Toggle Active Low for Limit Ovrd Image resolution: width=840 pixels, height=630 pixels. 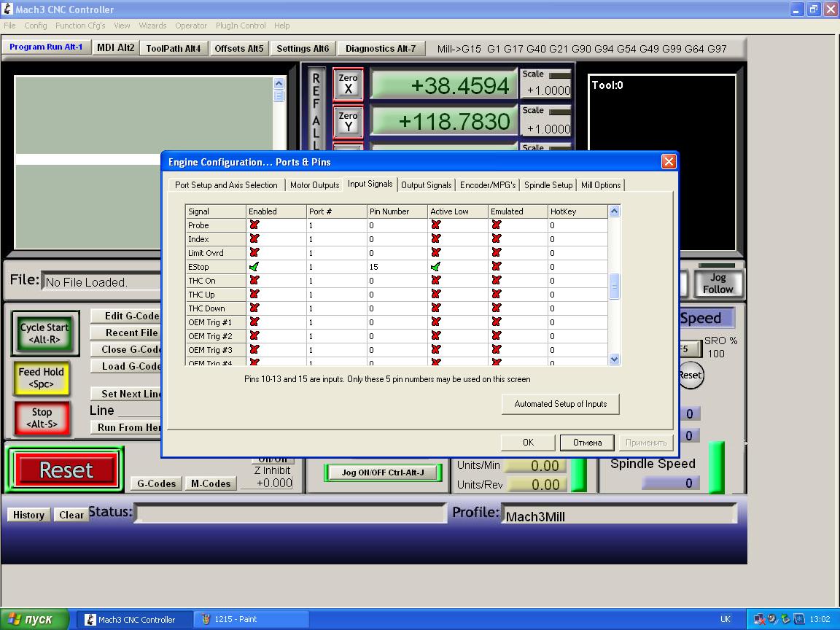click(436, 253)
